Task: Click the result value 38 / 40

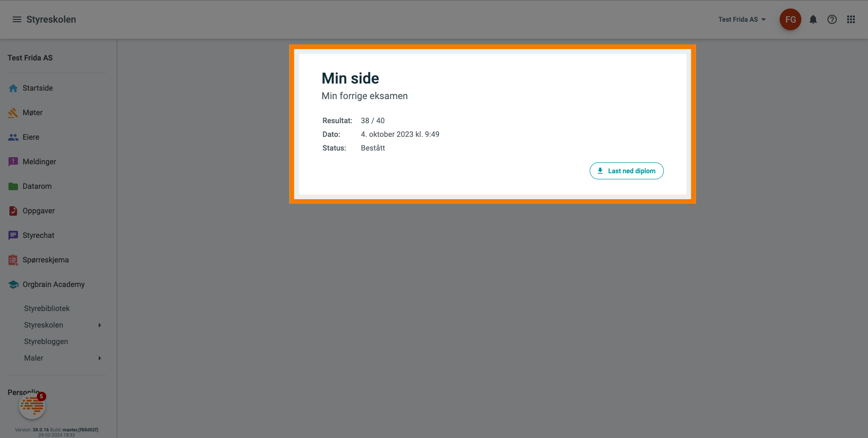Action: tap(373, 121)
